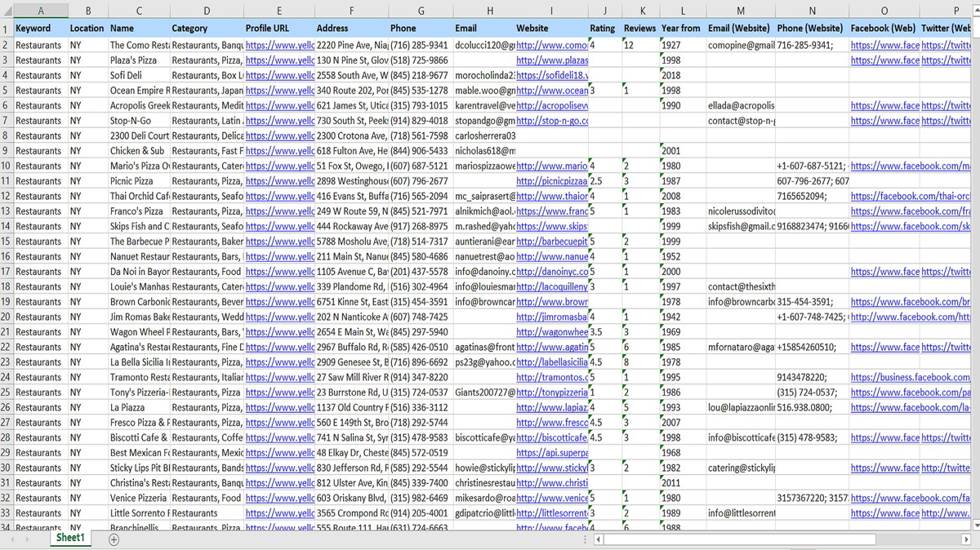Switch to the Sheet1 tab
Screen dimensions: 980x550
click(69, 539)
